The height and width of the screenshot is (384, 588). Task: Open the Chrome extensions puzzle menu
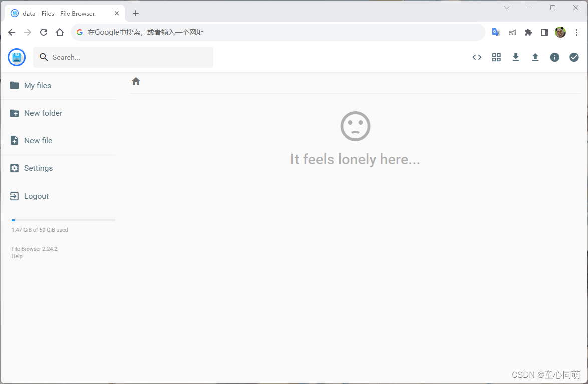pos(528,32)
